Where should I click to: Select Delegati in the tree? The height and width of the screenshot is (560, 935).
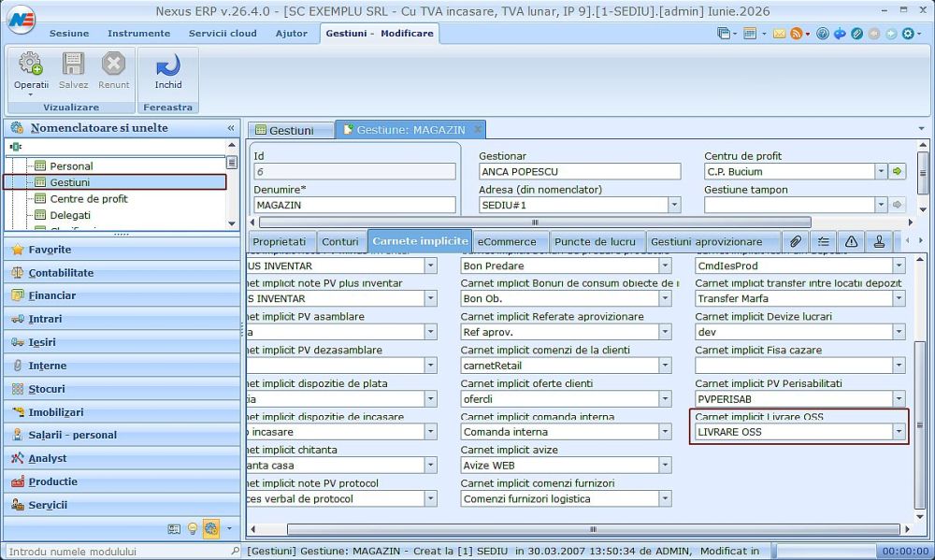coord(70,215)
